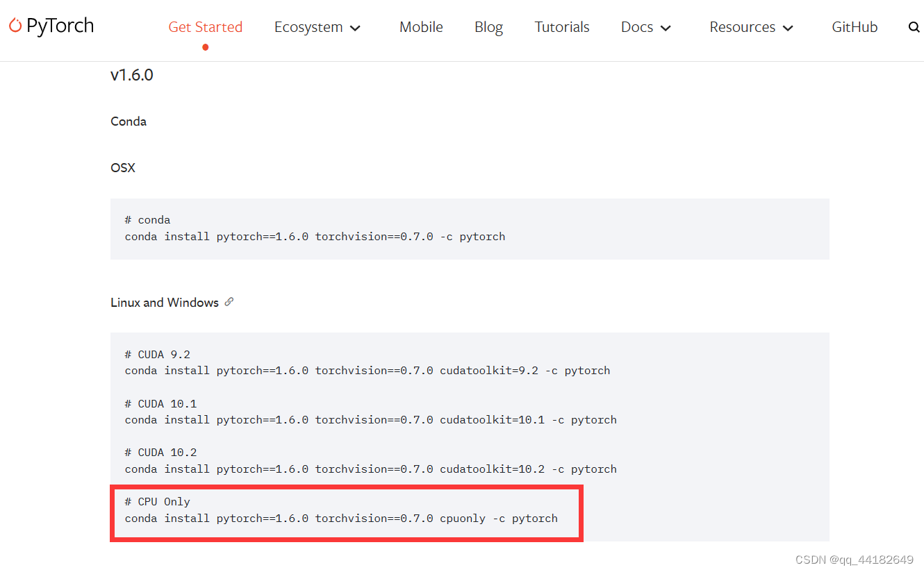
Task: Select the Tutorials navigation item
Action: [562, 27]
